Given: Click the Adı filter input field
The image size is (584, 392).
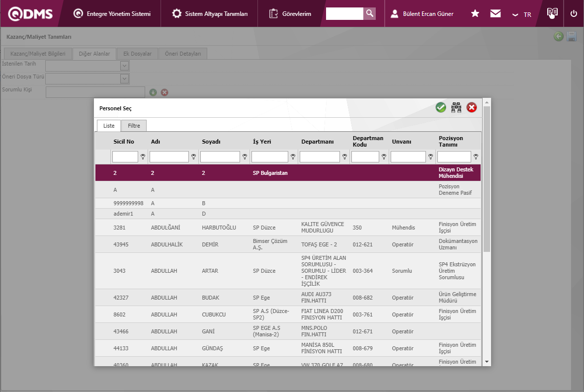Looking at the screenshot, I should pyautogui.click(x=169, y=157).
